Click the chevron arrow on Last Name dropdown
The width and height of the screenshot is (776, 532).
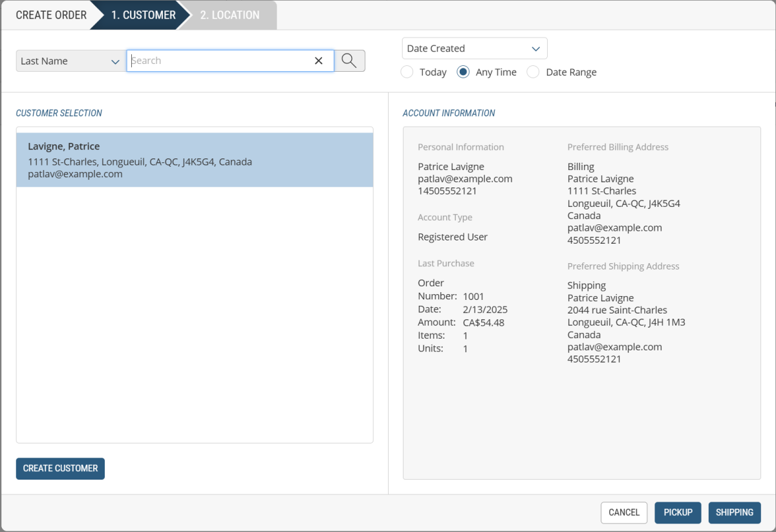click(115, 61)
